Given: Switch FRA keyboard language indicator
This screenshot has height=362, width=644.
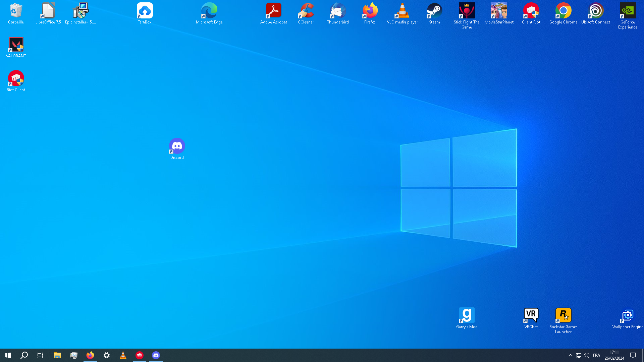Looking at the screenshot, I should pos(596,355).
